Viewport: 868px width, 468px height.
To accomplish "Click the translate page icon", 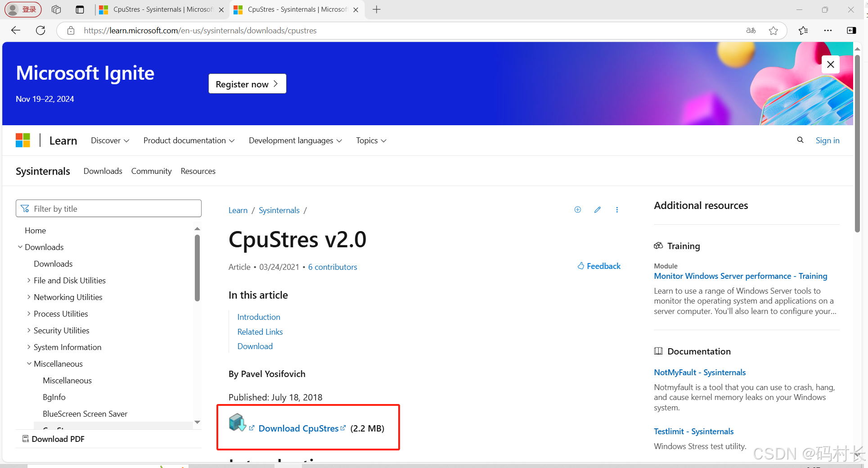I will point(751,31).
